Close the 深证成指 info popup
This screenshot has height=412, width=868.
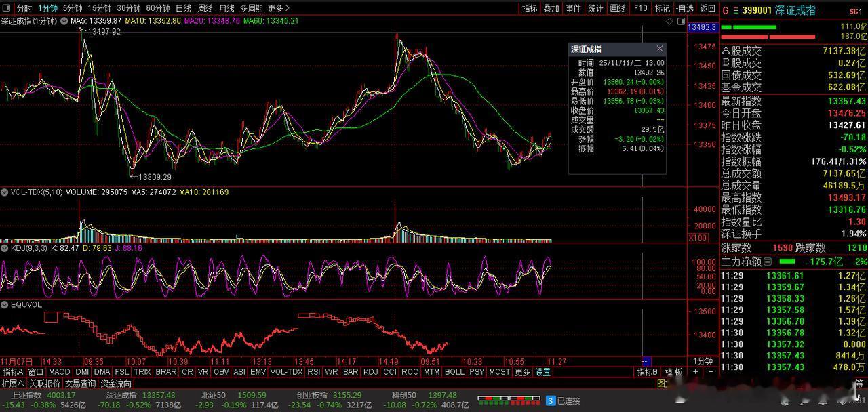tap(660, 49)
